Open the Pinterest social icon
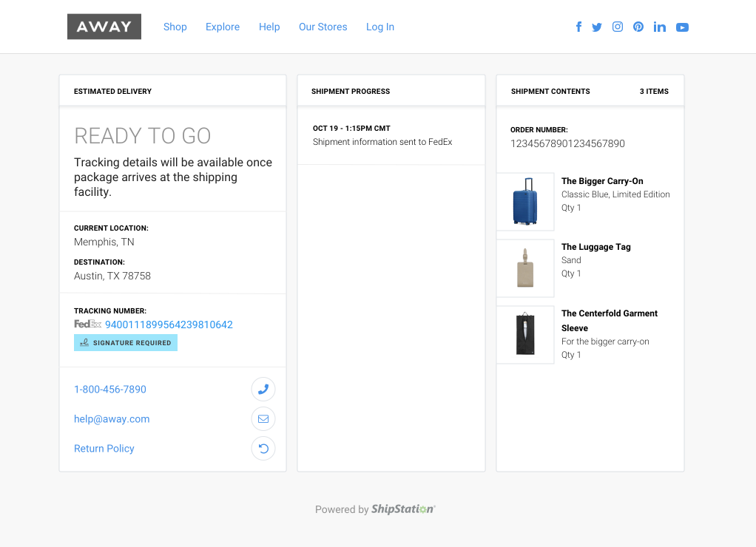Image resolution: width=756 pixels, height=547 pixels. (x=638, y=27)
